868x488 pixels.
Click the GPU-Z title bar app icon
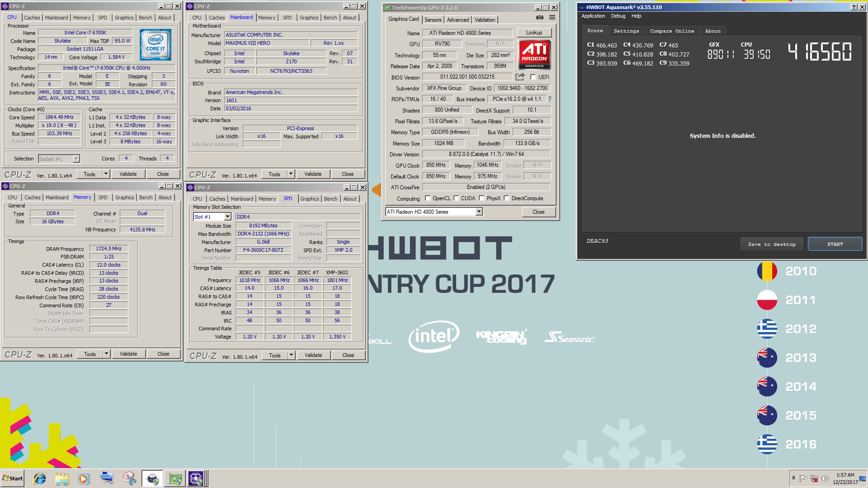click(387, 8)
